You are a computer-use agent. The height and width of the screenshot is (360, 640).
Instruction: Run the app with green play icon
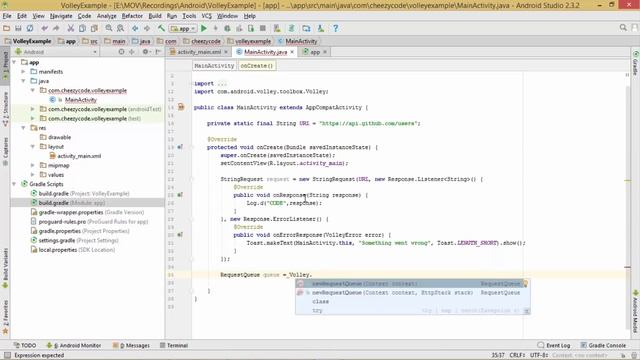tap(204, 28)
